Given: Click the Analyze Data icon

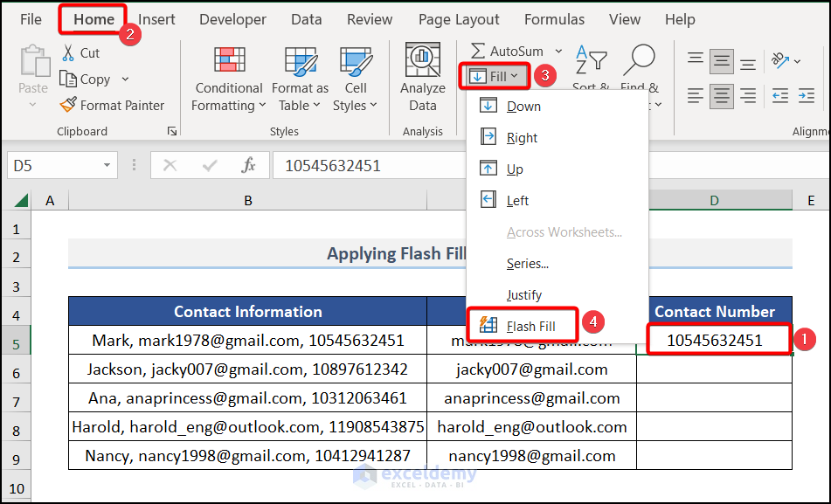Looking at the screenshot, I should (x=422, y=59).
